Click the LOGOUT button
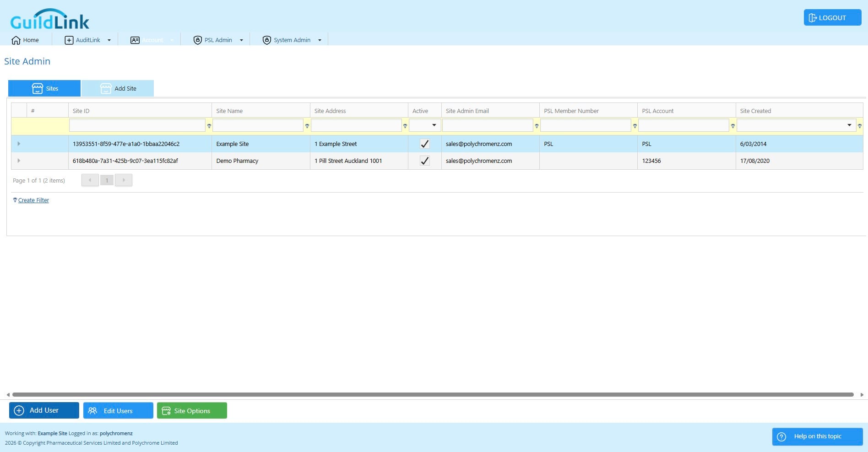This screenshot has height=452, width=868. pos(832,17)
